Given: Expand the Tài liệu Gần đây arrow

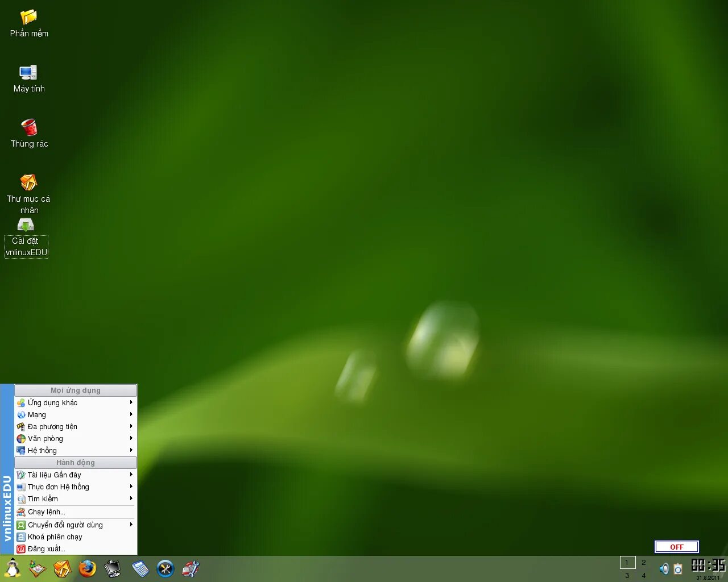Looking at the screenshot, I should click(x=131, y=475).
